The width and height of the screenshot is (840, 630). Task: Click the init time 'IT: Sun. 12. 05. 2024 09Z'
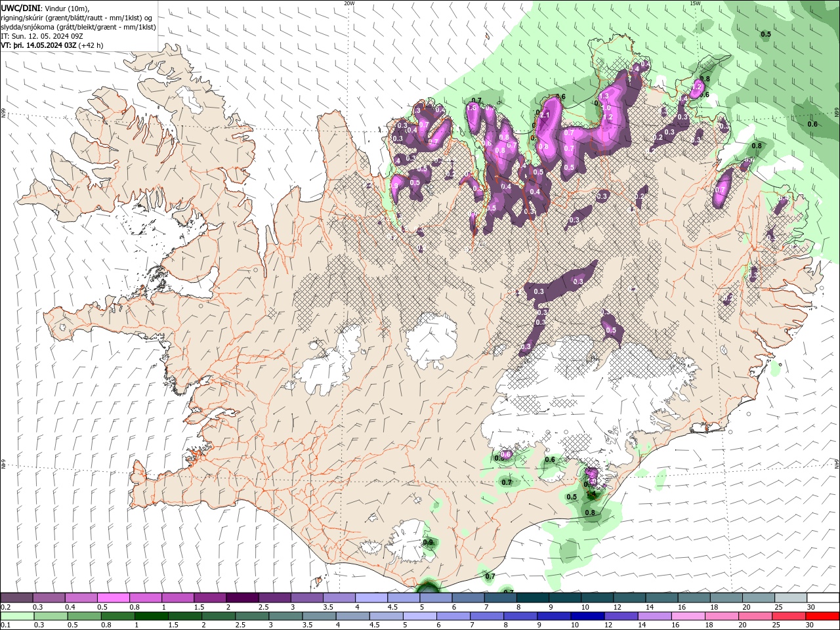[41, 36]
